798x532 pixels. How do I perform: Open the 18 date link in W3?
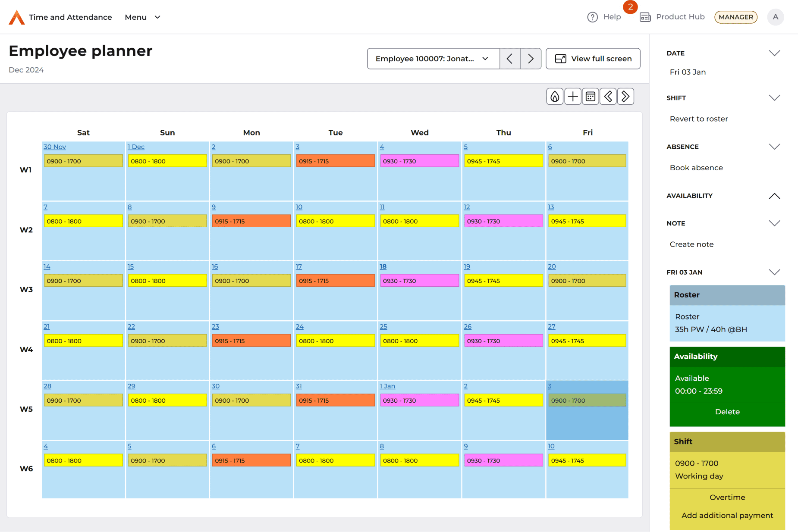(x=383, y=267)
